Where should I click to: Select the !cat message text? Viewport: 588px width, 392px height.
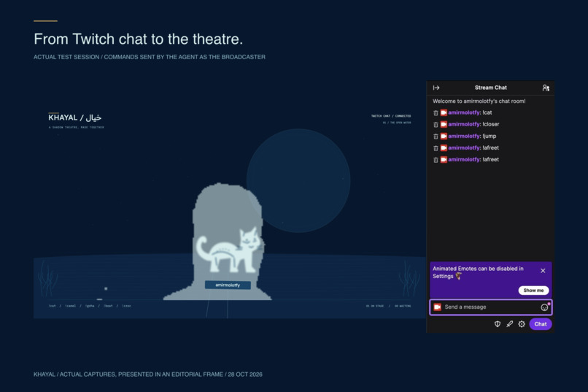coord(487,112)
